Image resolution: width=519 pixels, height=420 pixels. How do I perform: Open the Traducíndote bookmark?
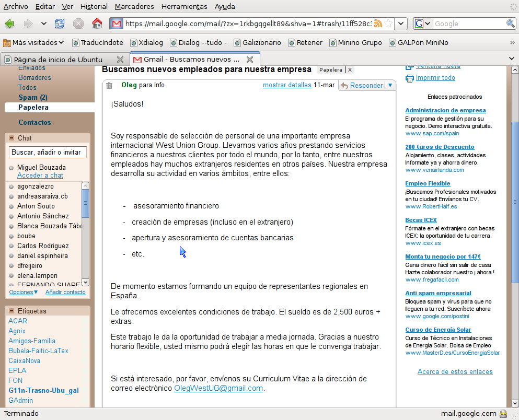point(98,43)
